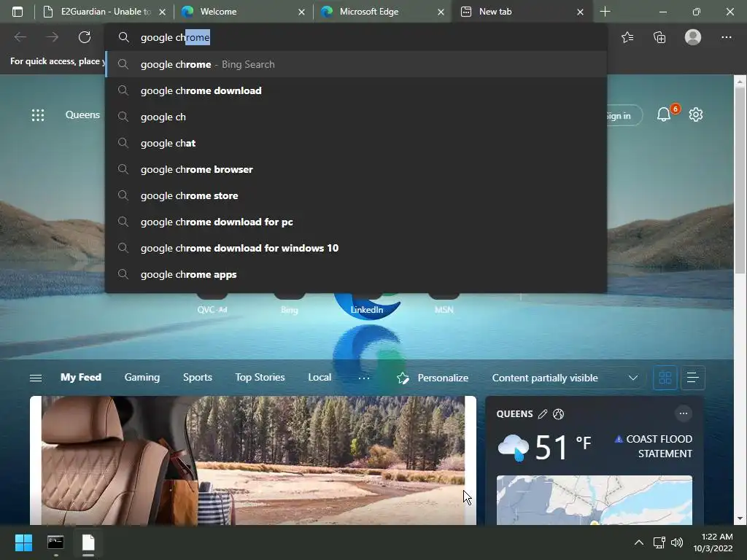The image size is (747, 560).
Task: Click the Back navigation arrow
Action: (x=20, y=37)
